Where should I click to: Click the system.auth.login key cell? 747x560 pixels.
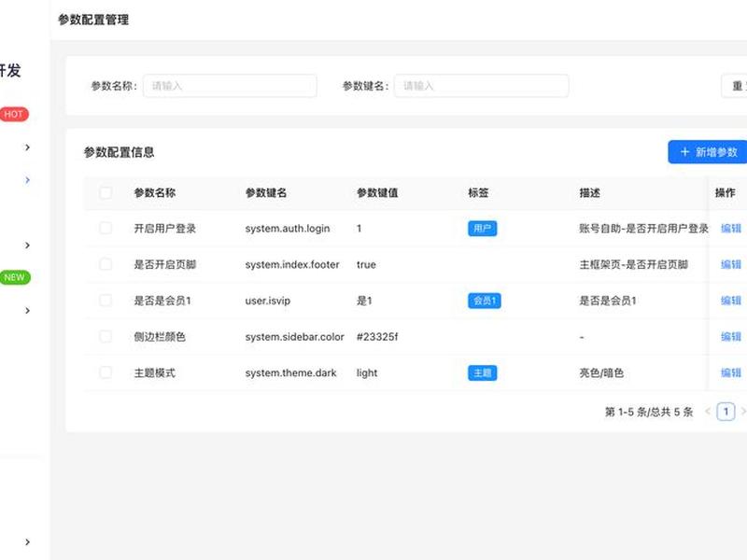288,229
